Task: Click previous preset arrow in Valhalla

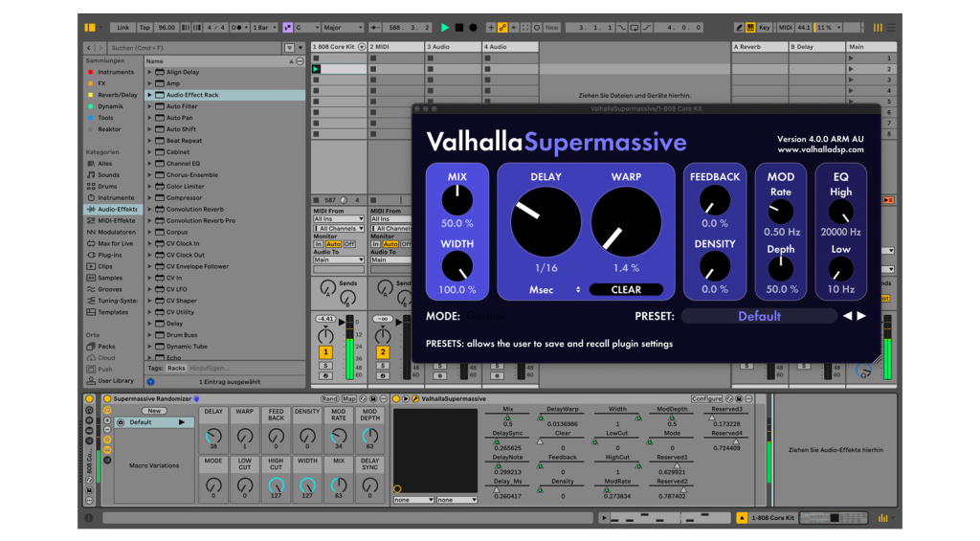Action: 848,317
